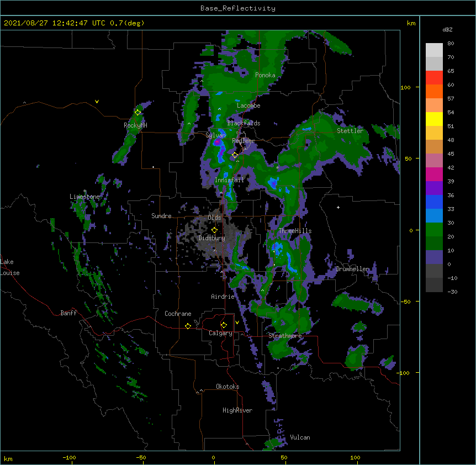Click the Drumheller label
Screen dimensions: 476x465
(x=352, y=269)
